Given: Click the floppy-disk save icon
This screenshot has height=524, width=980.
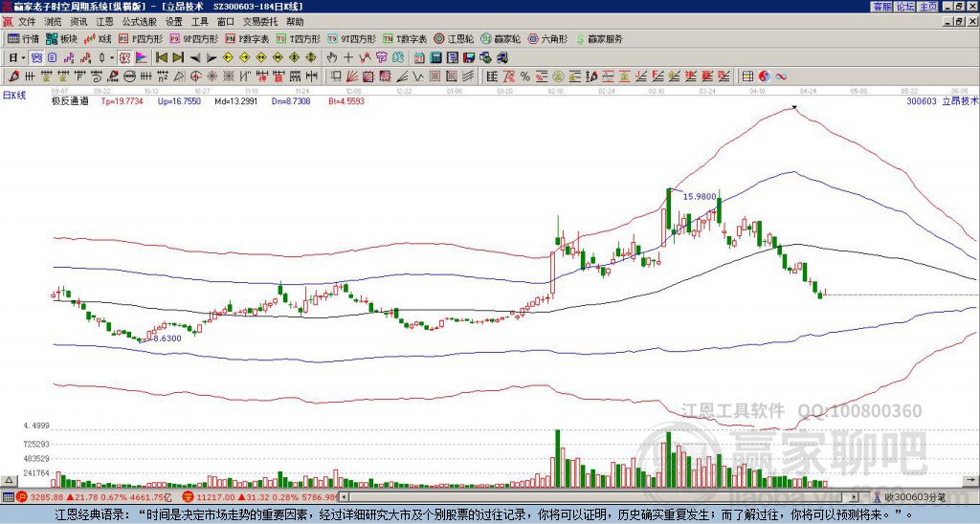Looking at the screenshot, I should [469, 58].
